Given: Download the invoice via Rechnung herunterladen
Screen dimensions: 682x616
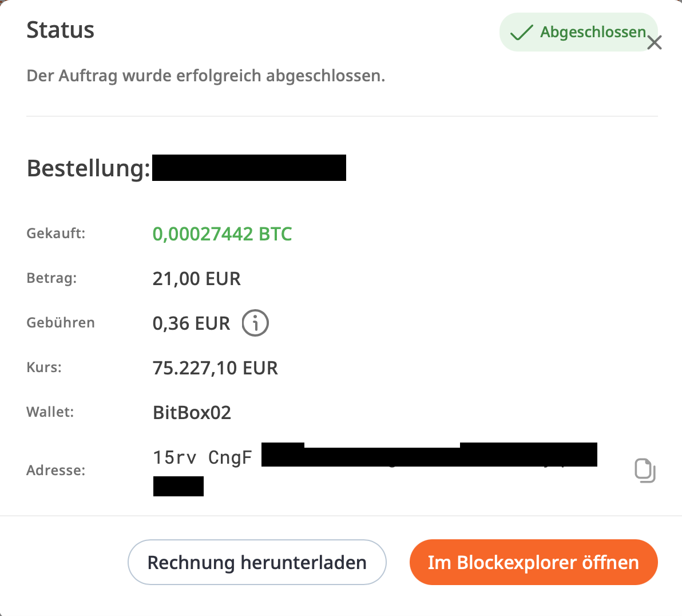Looking at the screenshot, I should click(x=257, y=562).
